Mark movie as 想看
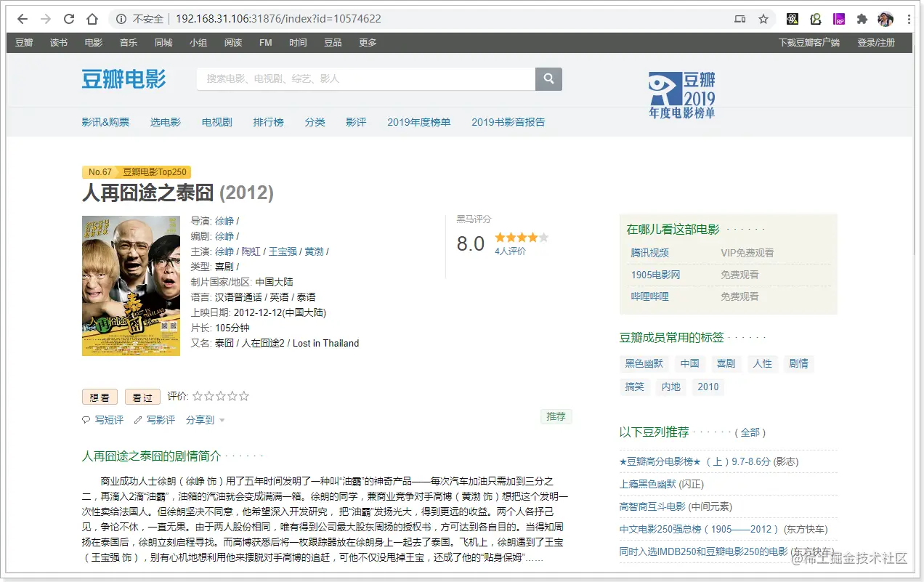Viewport: 924px width, 582px height. 100,397
